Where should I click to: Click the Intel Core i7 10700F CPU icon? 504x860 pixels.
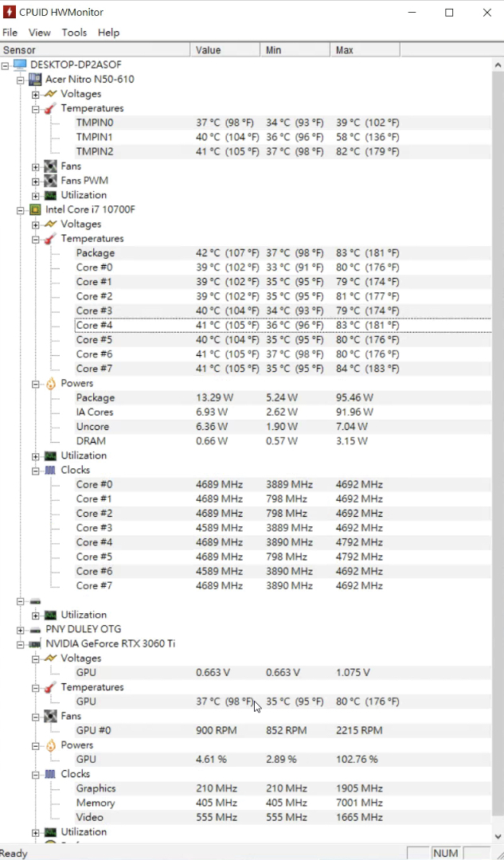[35, 209]
